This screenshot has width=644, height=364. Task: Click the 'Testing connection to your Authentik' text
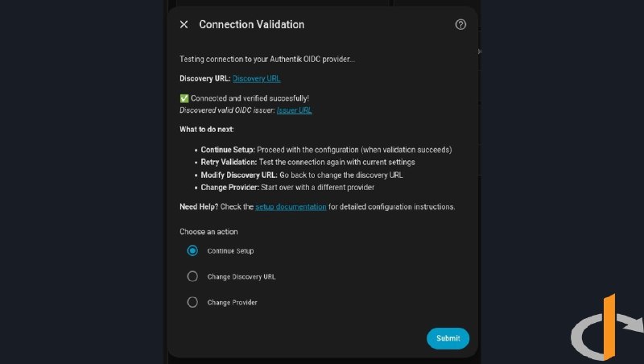tap(240, 59)
